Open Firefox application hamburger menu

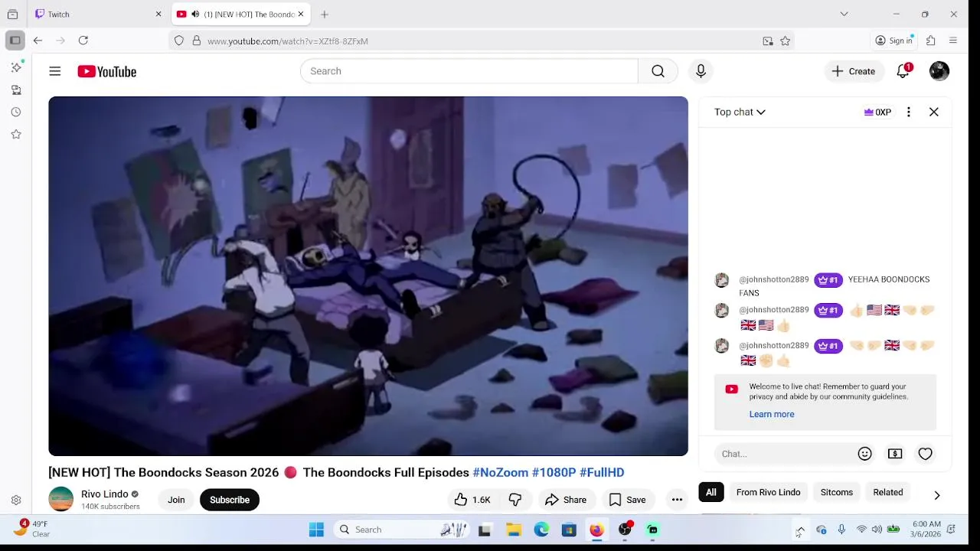[x=953, y=41]
